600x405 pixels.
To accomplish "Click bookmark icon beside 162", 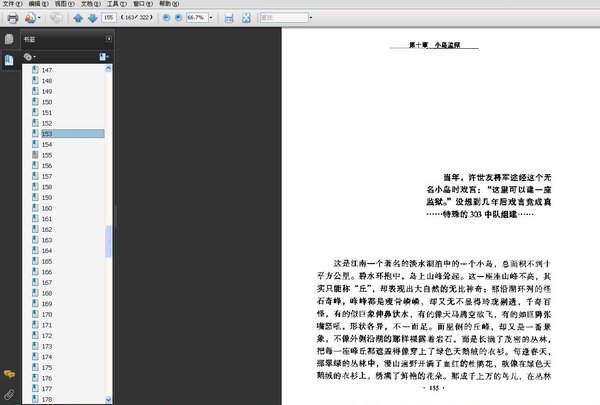I will tap(35, 229).
